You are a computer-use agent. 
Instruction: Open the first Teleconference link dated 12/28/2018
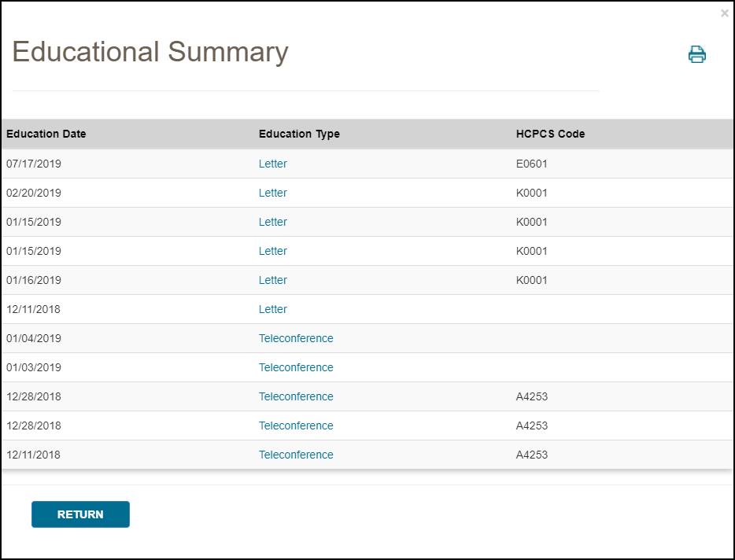296,396
